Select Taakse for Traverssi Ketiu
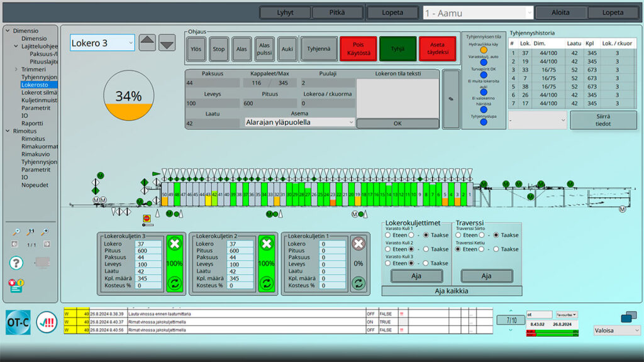Screen dimensions: 644x362 click(x=496, y=249)
